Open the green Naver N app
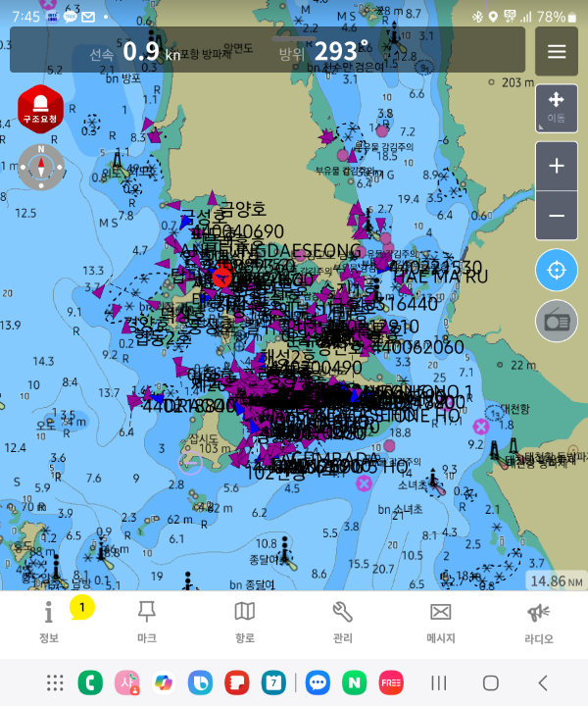Image resolution: width=588 pixels, height=706 pixels. tap(354, 682)
